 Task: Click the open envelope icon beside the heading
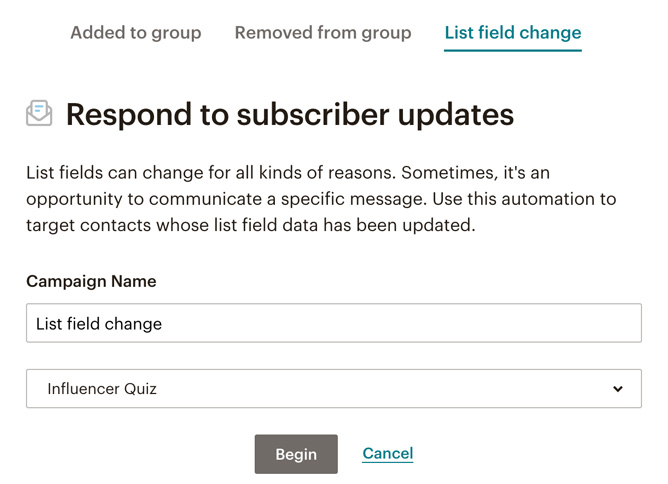click(x=39, y=113)
